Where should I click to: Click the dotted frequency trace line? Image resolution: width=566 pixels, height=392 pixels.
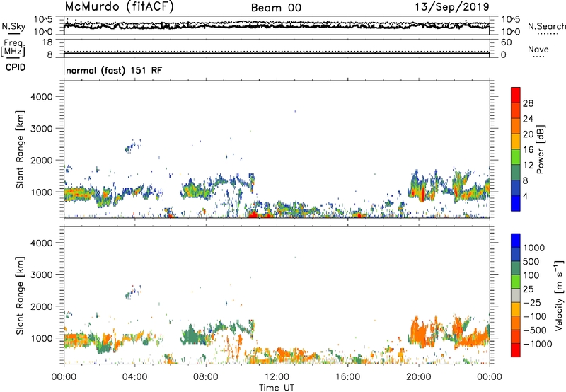pos(277,51)
